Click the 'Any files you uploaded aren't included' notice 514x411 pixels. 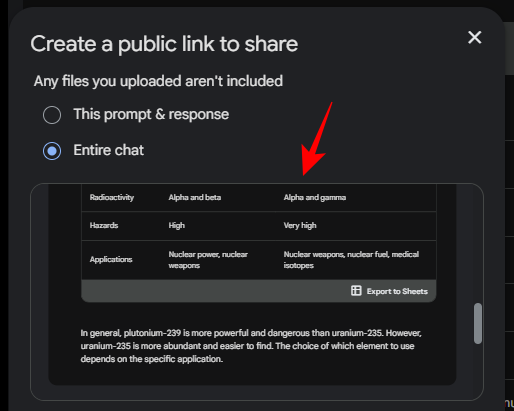tap(158, 81)
